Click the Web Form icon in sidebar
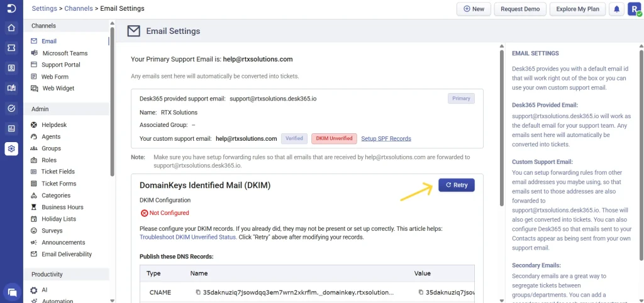This screenshot has height=303, width=644. (34, 77)
